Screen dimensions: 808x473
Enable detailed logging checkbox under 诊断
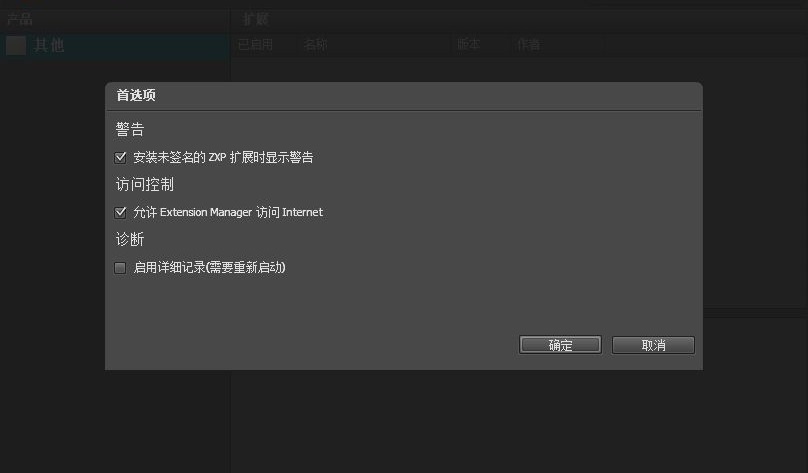[120, 267]
